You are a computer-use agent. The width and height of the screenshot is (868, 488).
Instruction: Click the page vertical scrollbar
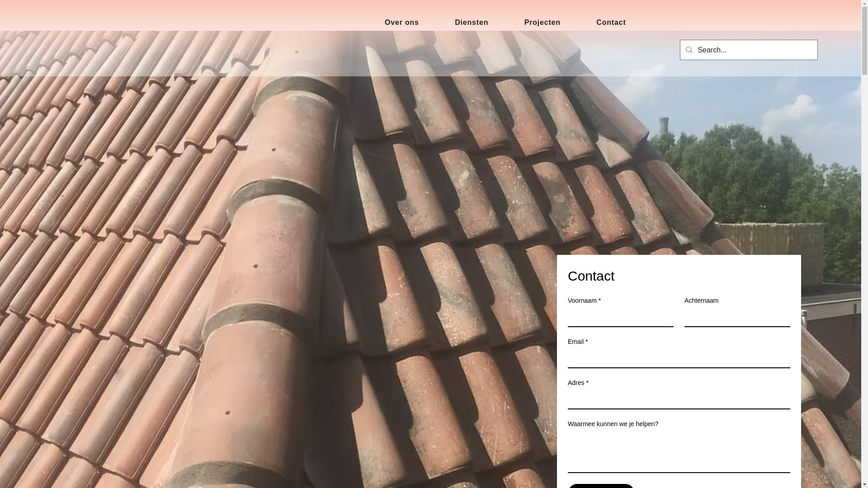point(864,244)
